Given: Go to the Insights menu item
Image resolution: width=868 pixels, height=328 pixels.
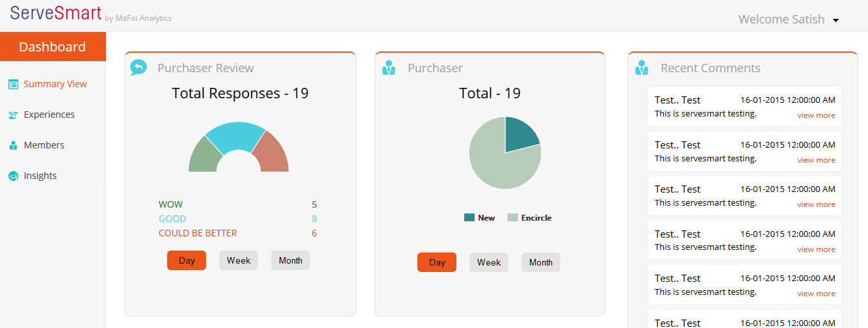Looking at the screenshot, I should pos(40,176).
